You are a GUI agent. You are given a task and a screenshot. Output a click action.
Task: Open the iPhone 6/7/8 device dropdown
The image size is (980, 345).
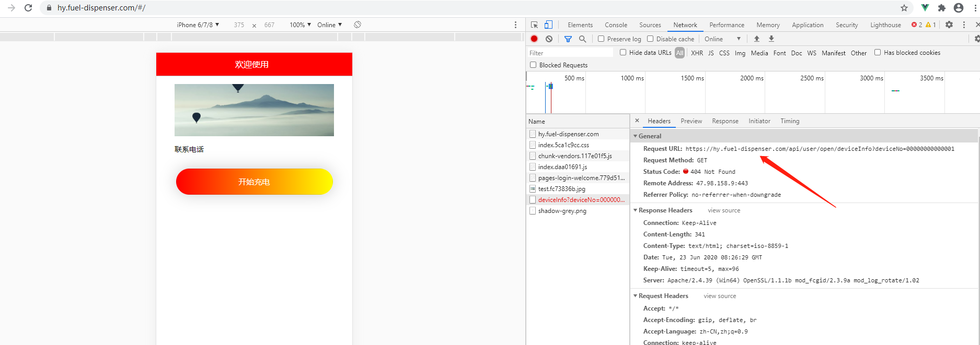(198, 25)
